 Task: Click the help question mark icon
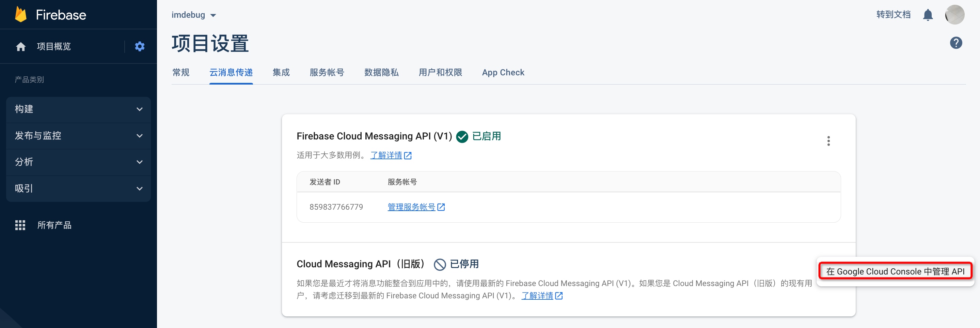click(955, 43)
